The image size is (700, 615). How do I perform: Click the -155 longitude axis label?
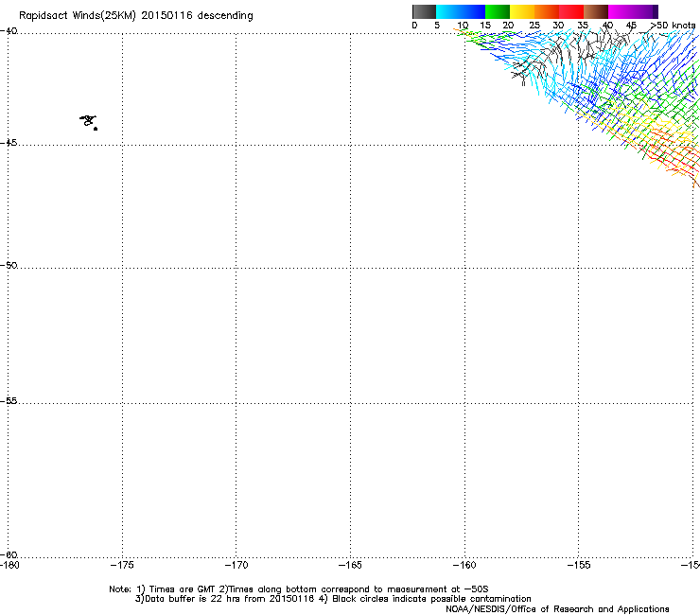(x=579, y=565)
